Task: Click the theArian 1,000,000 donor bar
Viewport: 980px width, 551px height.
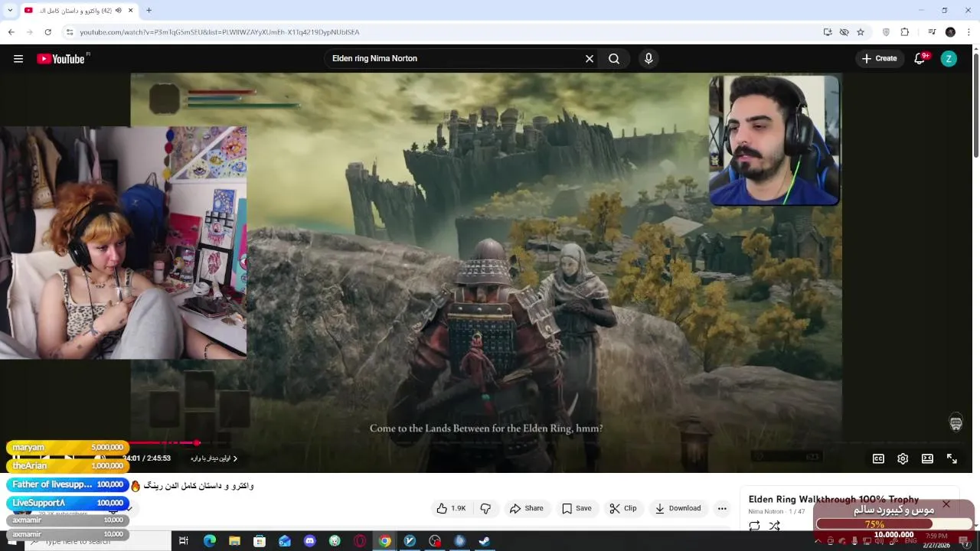Action: (x=67, y=465)
